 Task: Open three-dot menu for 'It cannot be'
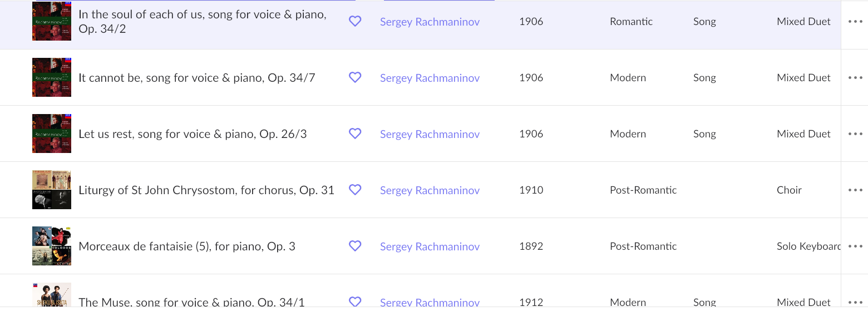pyautogui.click(x=855, y=78)
